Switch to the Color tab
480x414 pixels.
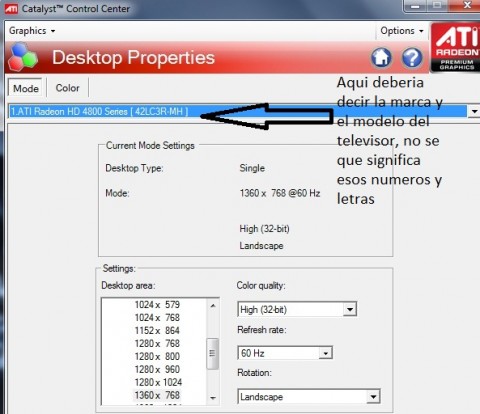point(67,88)
